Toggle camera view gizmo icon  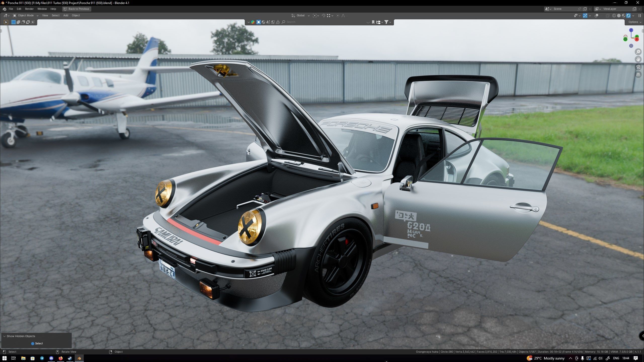[638, 67]
